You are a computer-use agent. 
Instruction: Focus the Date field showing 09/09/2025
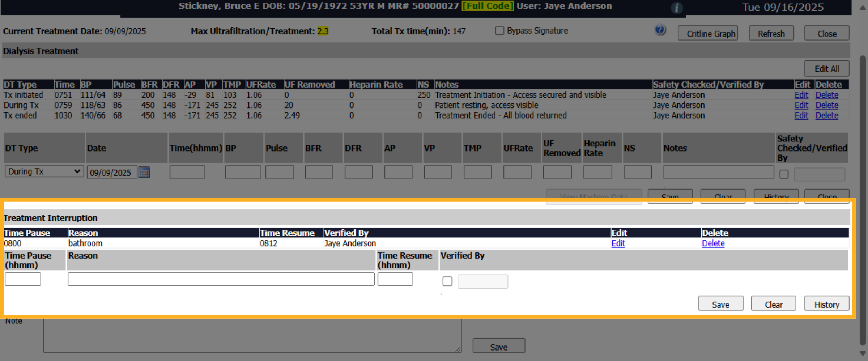(112, 172)
